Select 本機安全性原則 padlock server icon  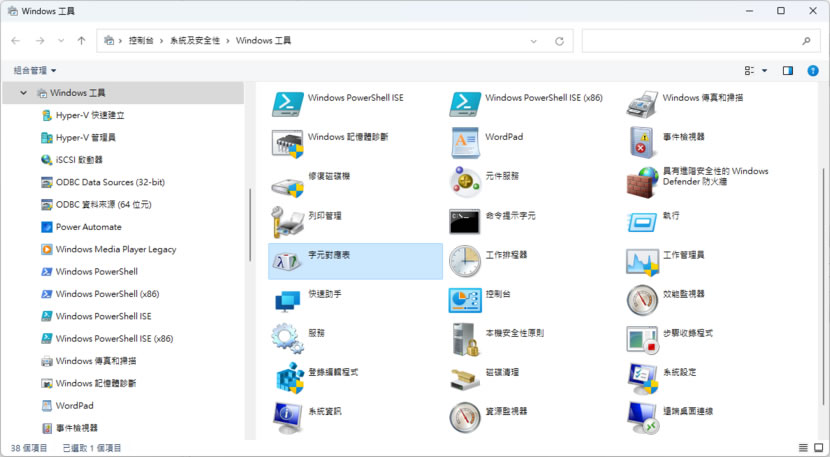(466, 339)
